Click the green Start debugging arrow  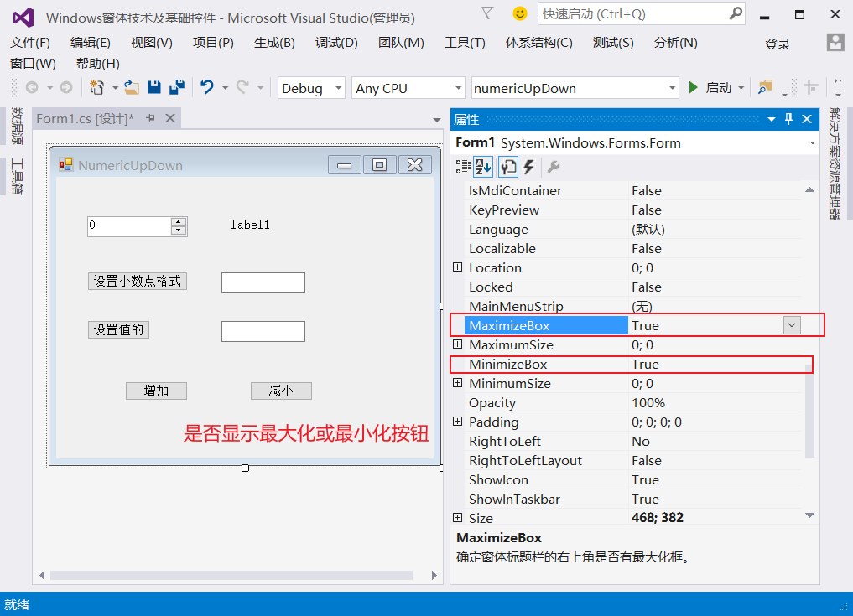pos(693,87)
